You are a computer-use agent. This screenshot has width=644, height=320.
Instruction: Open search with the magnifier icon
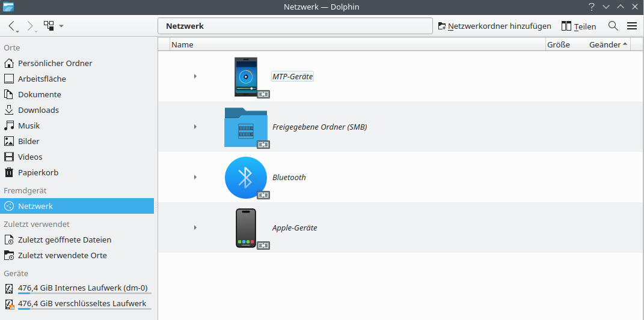click(613, 26)
